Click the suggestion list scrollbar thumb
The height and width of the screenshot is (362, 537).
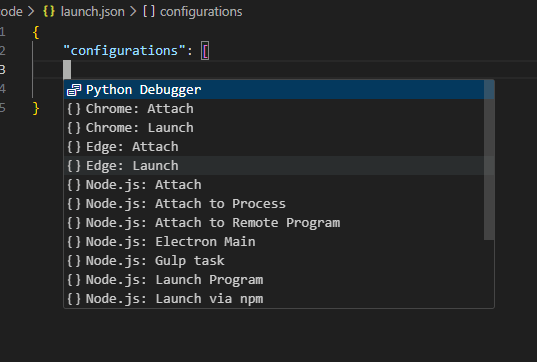point(489,160)
